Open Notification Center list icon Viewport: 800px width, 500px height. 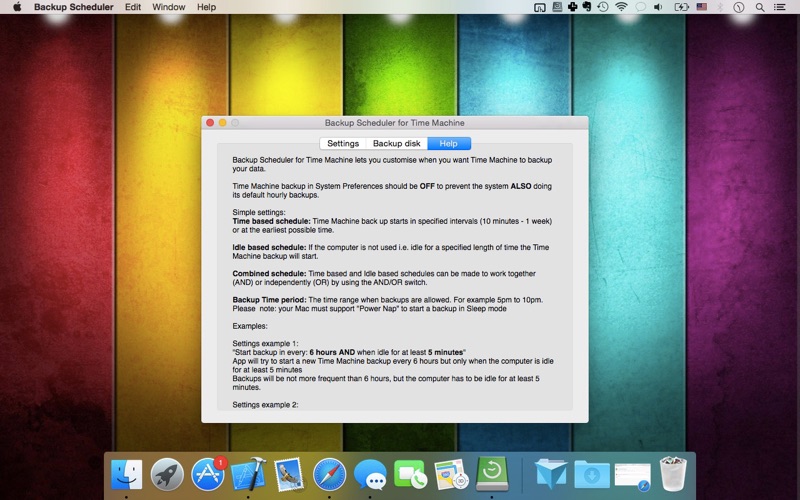click(x=780, y=7)
